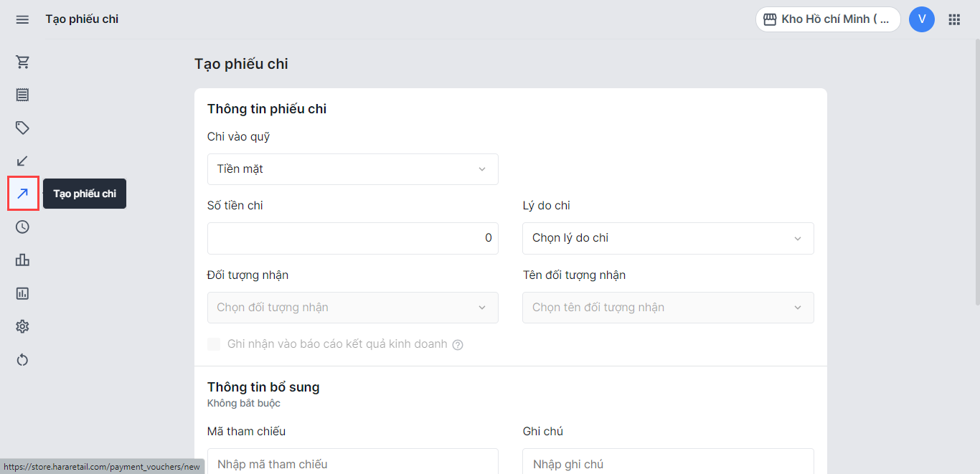
Task: Open the price tag sidebar icon
Action: coord(22,128)
